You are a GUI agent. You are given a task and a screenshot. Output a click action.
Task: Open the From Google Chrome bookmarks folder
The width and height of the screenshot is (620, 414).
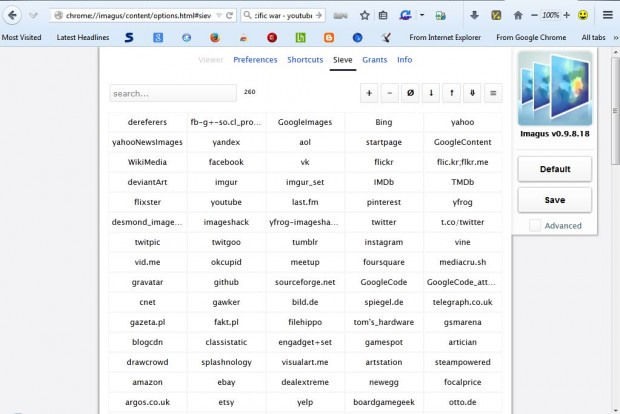point(531,38)
